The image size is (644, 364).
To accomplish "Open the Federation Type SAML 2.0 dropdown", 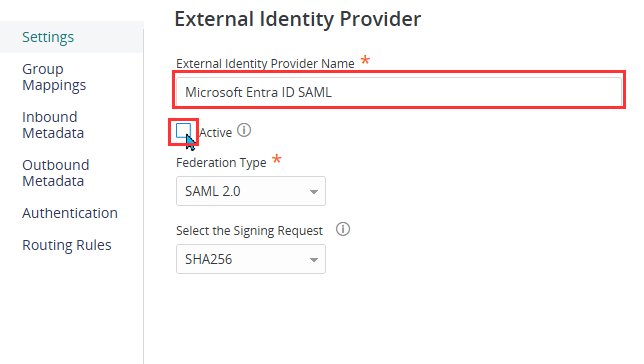I will click(251, 191).
